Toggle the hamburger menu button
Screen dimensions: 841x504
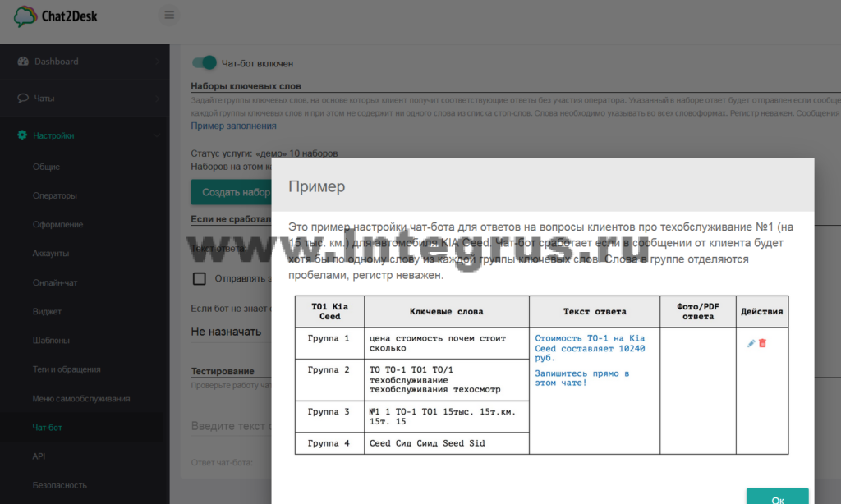pos(169,15)
